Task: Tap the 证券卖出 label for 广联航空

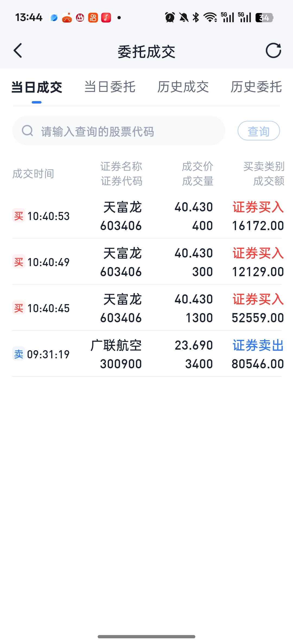Action: point(258,345)
